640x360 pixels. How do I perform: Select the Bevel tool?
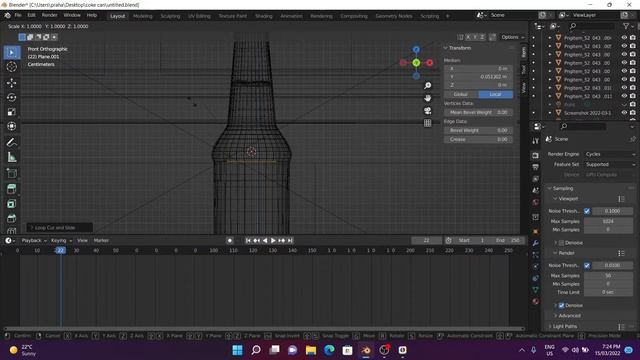click(11, 218)
